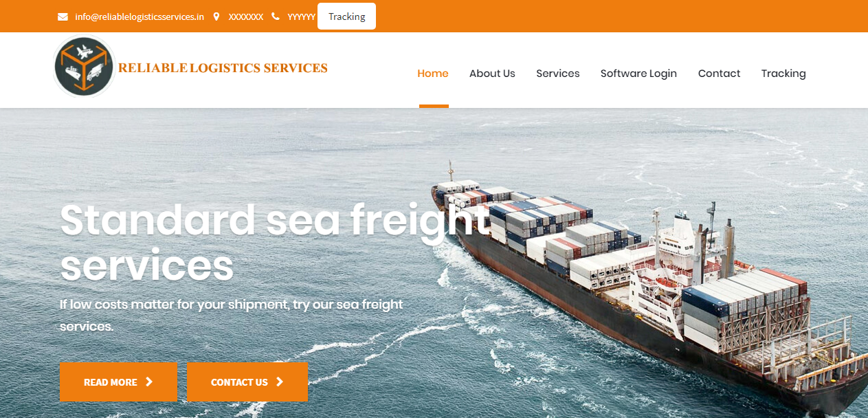Screen dimensions: 868x418
Task: Go to the Services menu item
Action: tap(558, 74)
